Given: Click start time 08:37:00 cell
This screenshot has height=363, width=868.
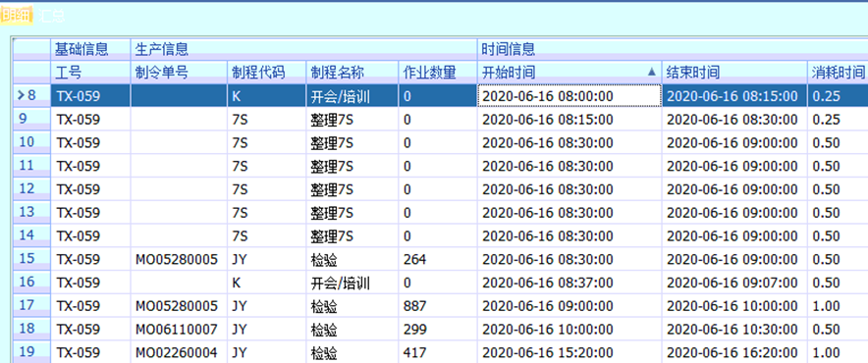Looking at the screenshot, I should tap(570, 283).
